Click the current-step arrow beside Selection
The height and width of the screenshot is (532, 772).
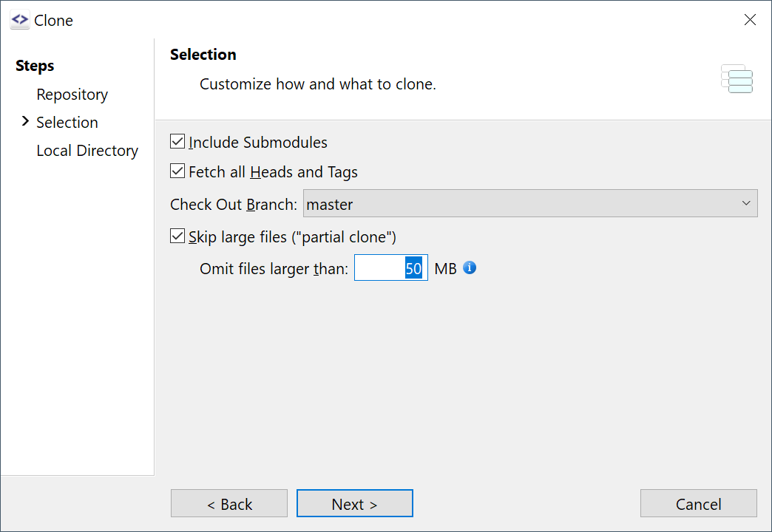coord(26,121)
